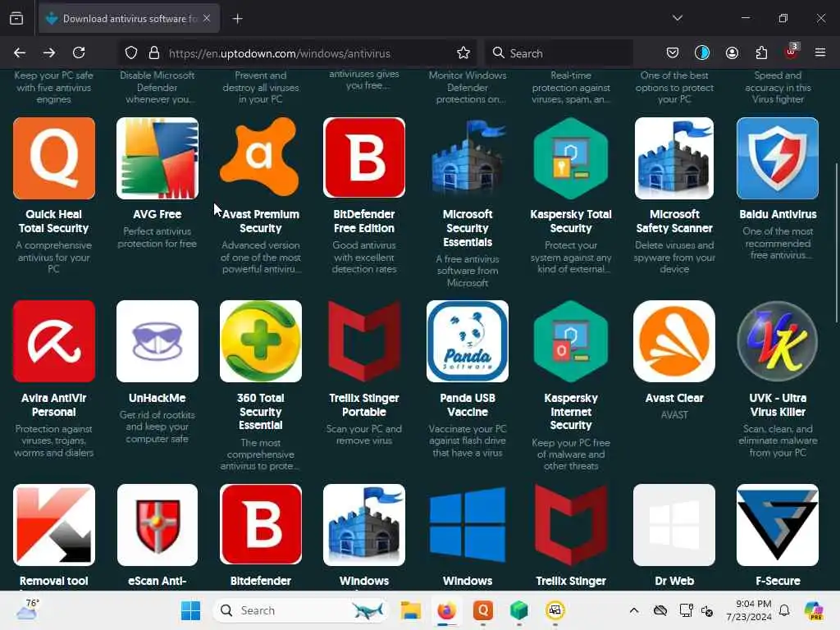Open the notifications bell

pos(784,610)
